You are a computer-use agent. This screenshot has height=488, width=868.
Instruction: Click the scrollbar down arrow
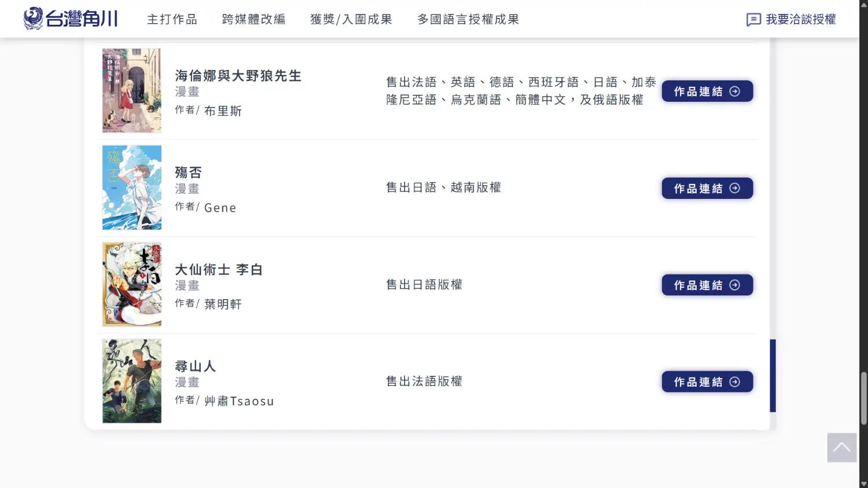(x=863, y=483)
